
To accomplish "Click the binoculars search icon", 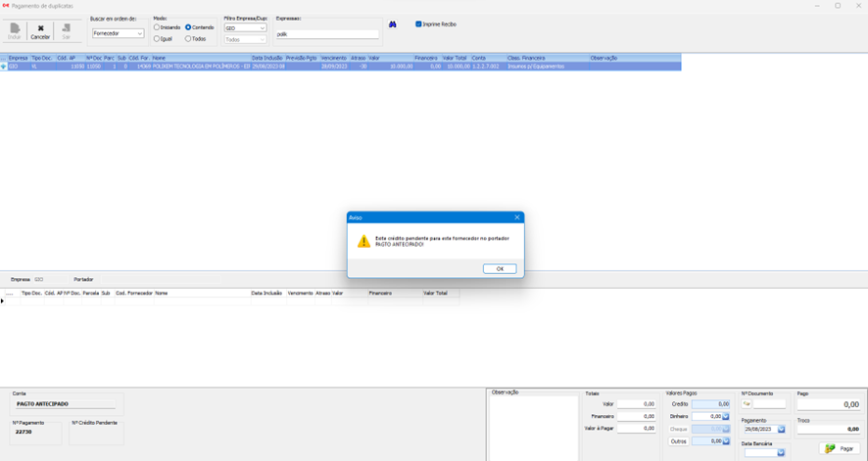I will click(x=393, y=24).
